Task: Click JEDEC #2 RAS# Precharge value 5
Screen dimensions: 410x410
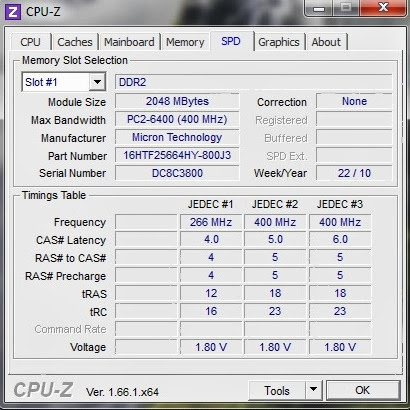Action: pyautogui.click(x=275, y=275)
